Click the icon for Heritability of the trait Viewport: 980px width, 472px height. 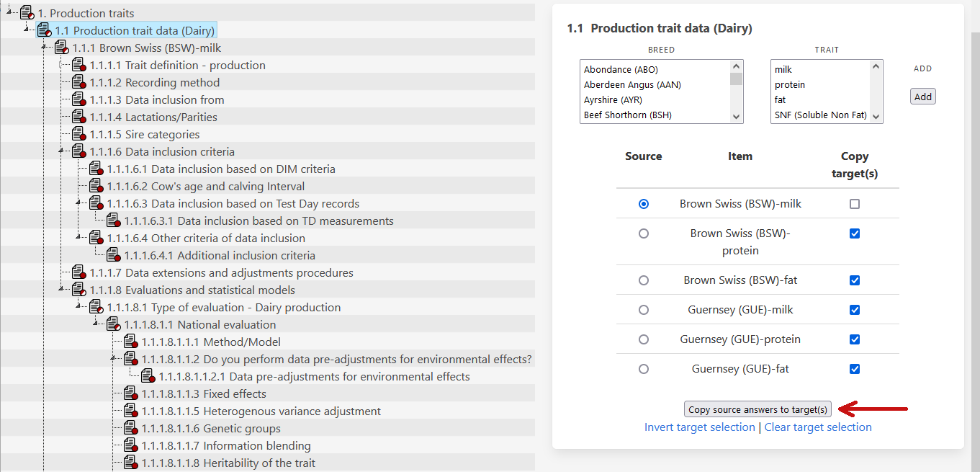(130, 463)
